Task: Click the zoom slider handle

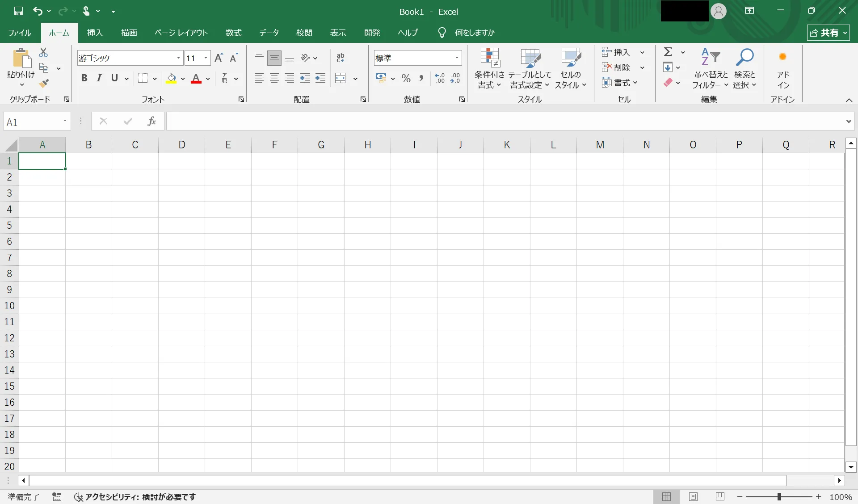Action: click(x=779, y=496)
